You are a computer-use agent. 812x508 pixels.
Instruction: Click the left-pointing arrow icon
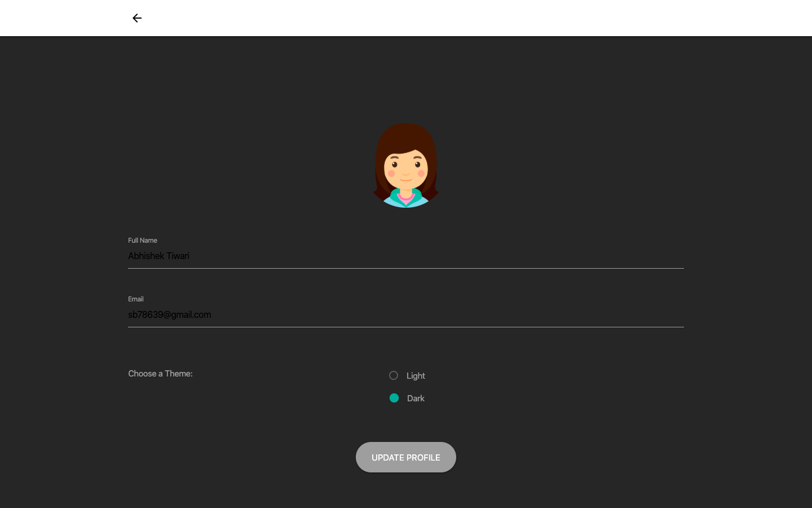(x=137, y=18)
